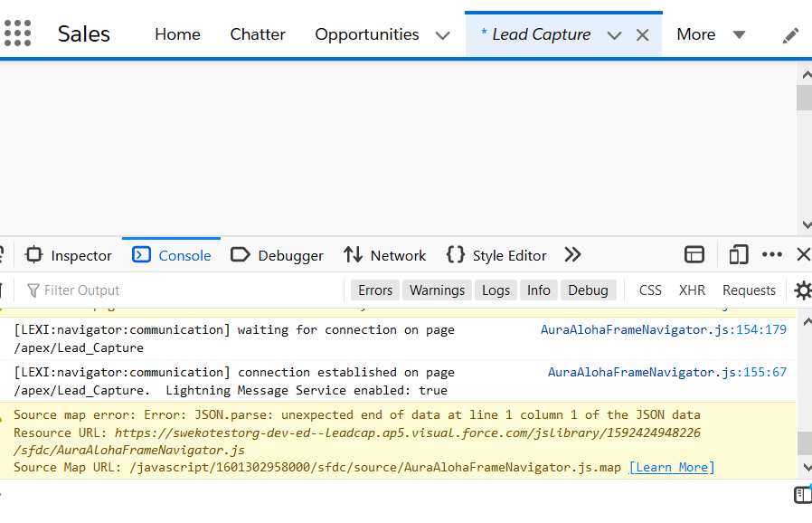Switch to the Debugger tab
The image size is (812, 523).
(277, 255)
